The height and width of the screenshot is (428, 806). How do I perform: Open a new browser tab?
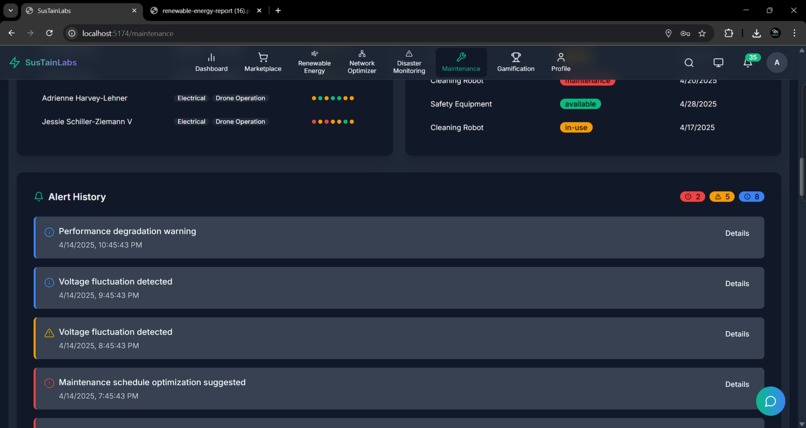(278, 11)
